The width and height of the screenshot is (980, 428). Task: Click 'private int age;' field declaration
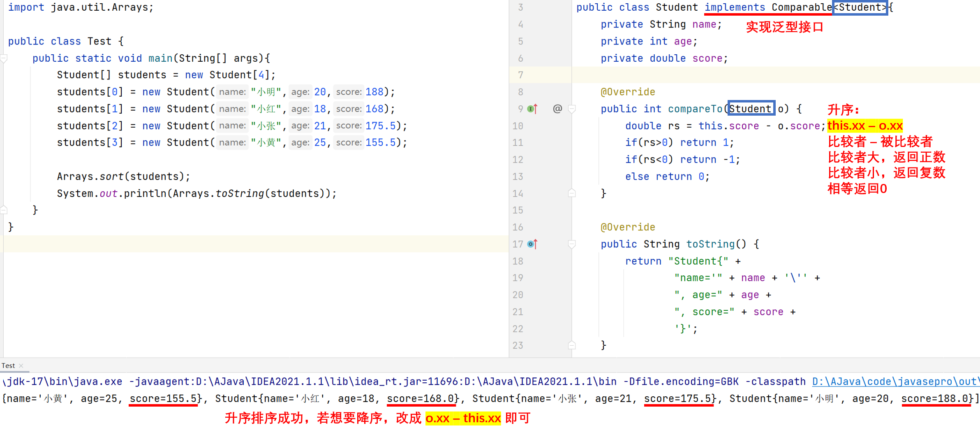click(649, 41)
